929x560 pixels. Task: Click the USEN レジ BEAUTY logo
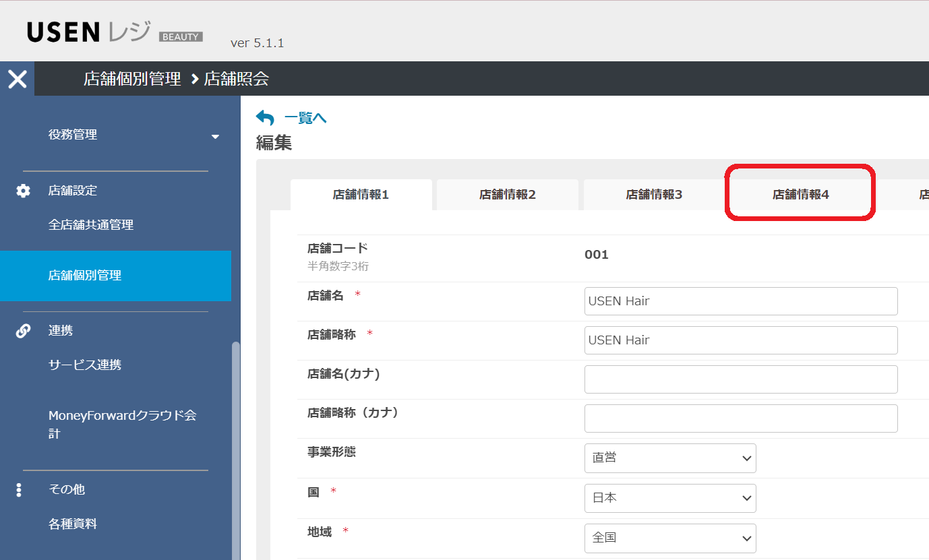tap(115, 32)
